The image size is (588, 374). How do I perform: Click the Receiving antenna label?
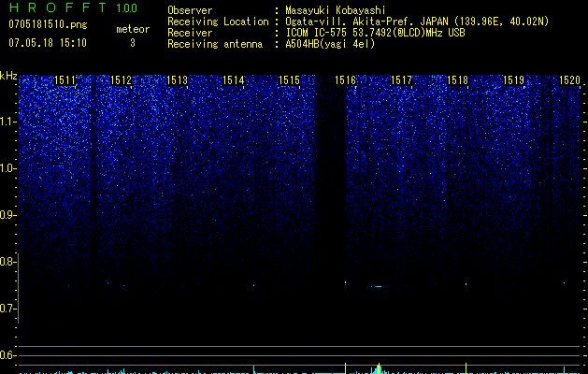pyautogui.click(x=215, y=44)
